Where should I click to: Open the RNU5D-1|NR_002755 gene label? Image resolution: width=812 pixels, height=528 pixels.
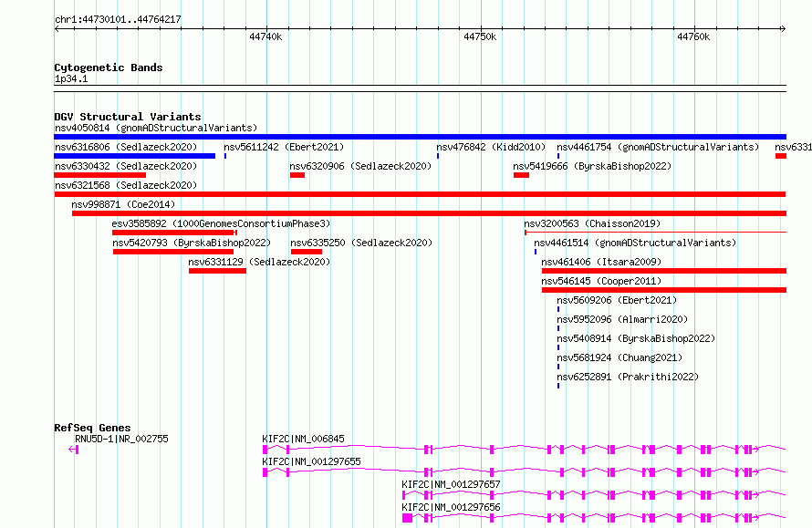pyautogui.click(x=121, y=439)
